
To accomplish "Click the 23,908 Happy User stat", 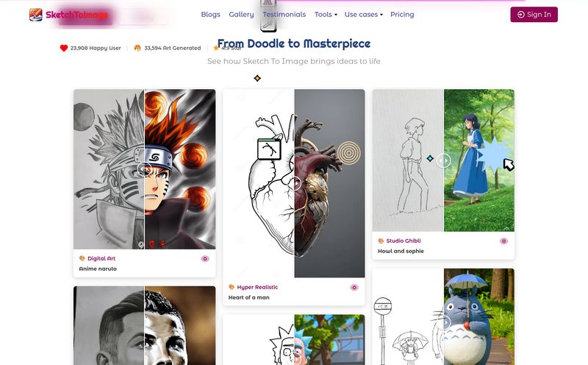I will [x=90, y=48].
